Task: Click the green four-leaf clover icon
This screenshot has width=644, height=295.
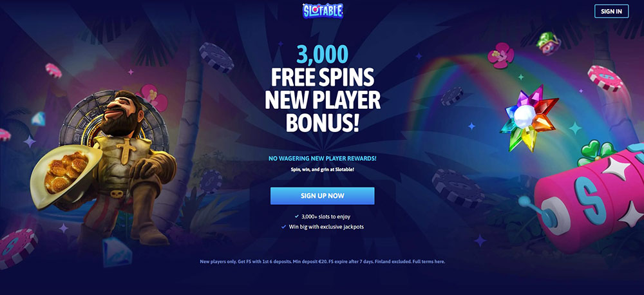Action: (596, 152)
